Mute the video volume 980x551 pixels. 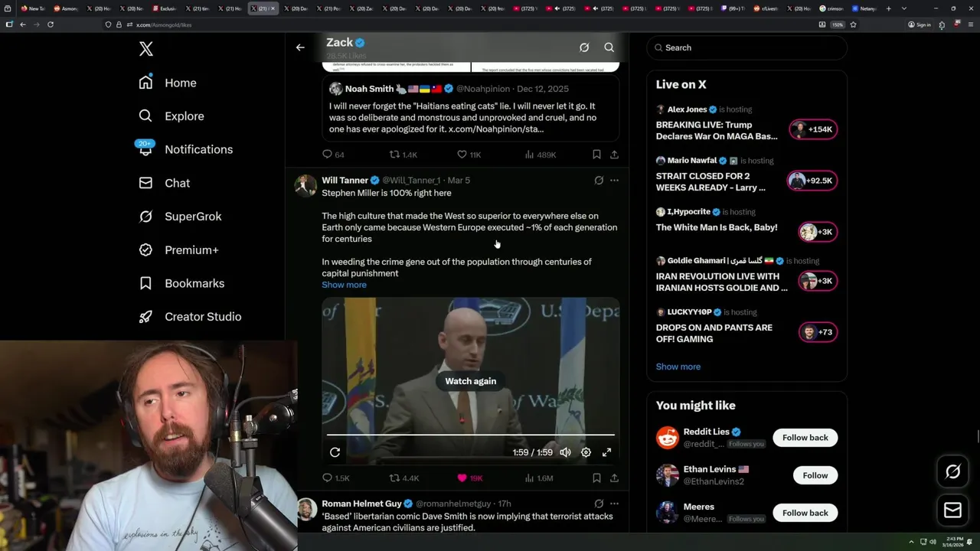click(565, 452)
